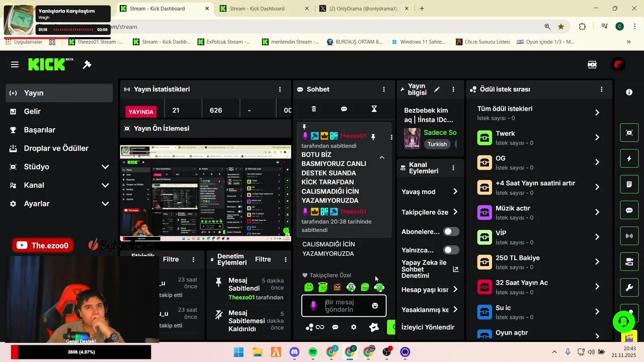The width and height of the screenshot is (644, 362).
Task: Click the MDK icon left of the profile avatar
Action: pyautogui.click(x=592, y=64)
